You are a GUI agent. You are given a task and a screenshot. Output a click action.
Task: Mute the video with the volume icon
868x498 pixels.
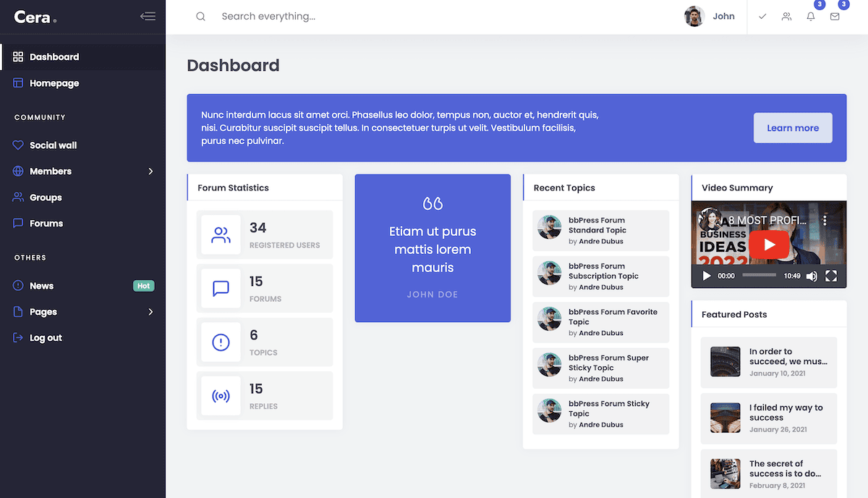(x=812, y=276)
